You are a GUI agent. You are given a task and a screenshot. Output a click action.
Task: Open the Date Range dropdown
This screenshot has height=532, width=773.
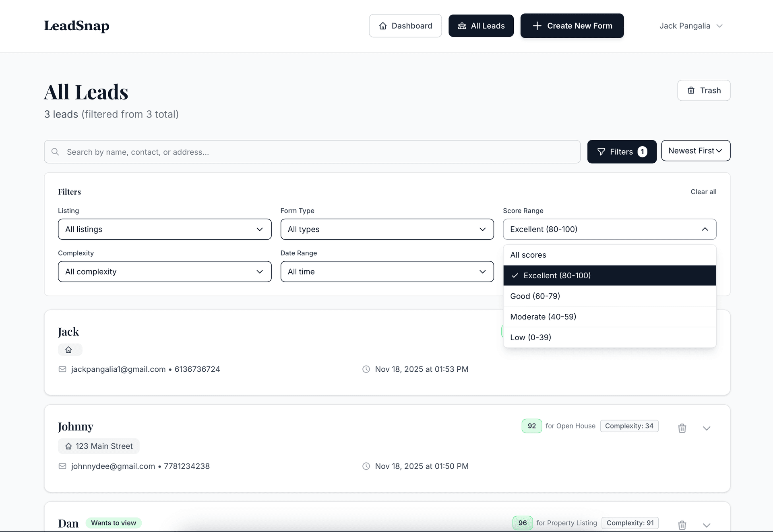[386, 271]
